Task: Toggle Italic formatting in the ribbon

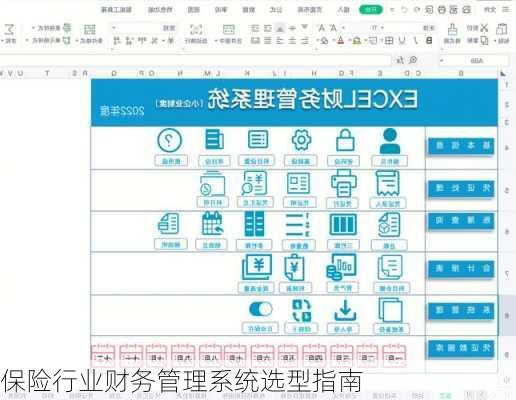Action: (x=416, y=41)
